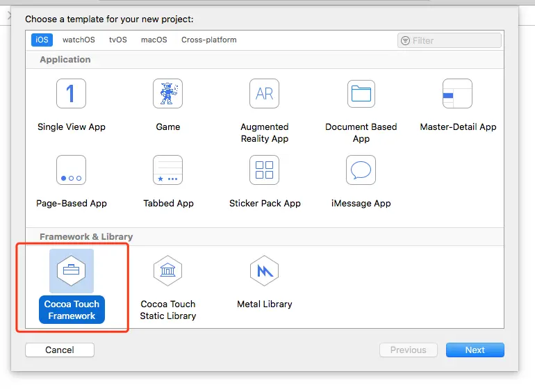
Task: Click the Cocoa Touch Static Library label
Action: (168, 310)
